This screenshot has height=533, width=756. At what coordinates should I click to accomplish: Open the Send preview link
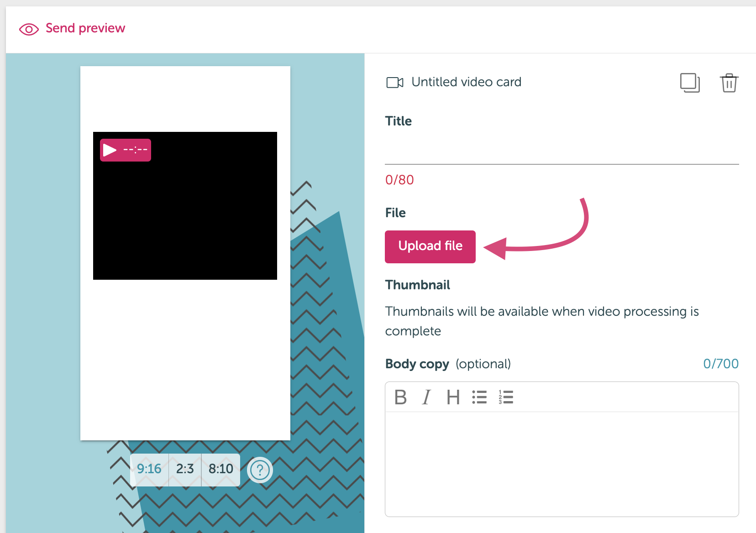pos(85,28)
